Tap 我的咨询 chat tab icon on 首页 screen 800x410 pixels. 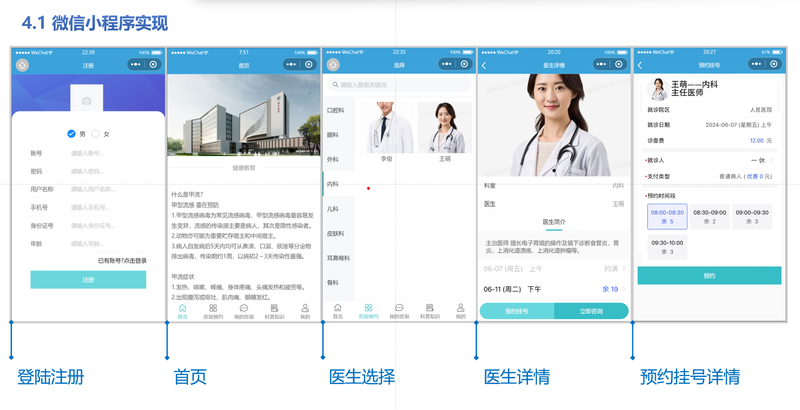pyautogui.click(x=244, y=308)
